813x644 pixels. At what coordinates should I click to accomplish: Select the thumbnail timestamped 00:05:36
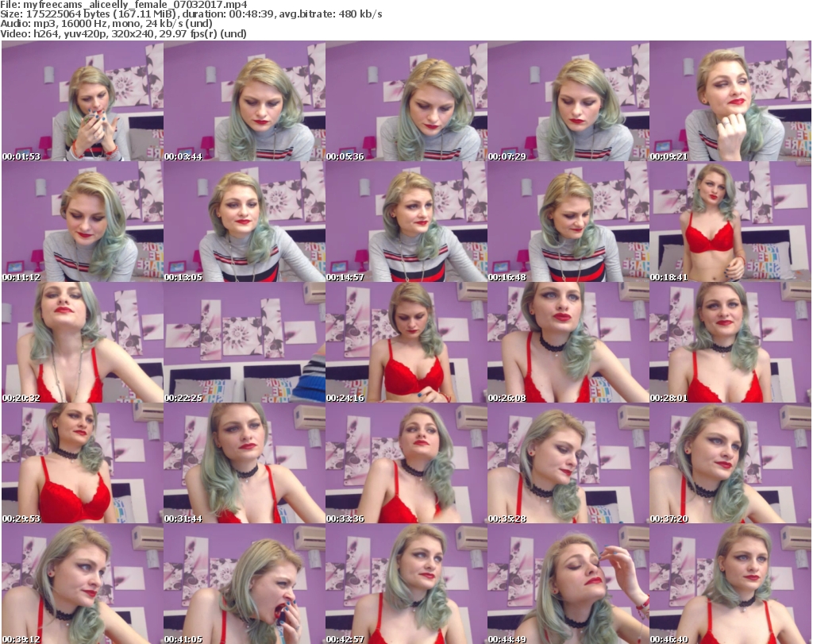point(406,101)
